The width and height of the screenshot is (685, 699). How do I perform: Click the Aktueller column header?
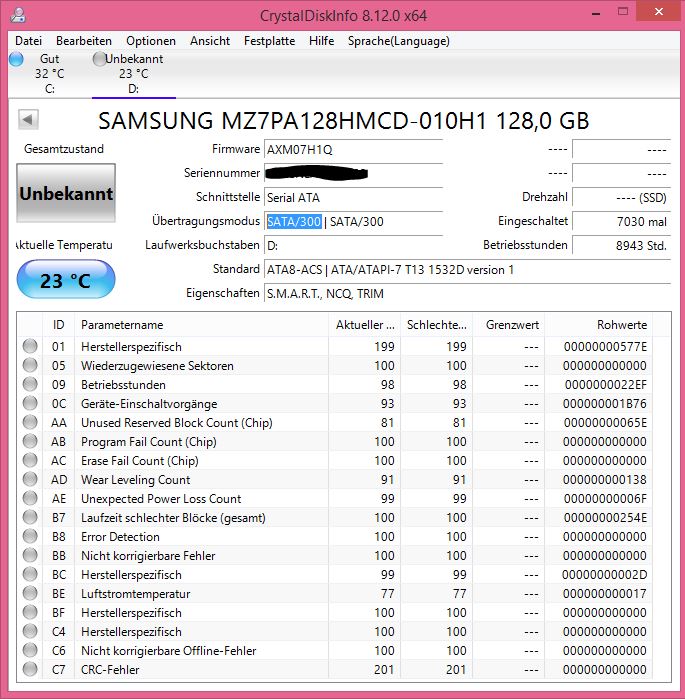point(365,325)
